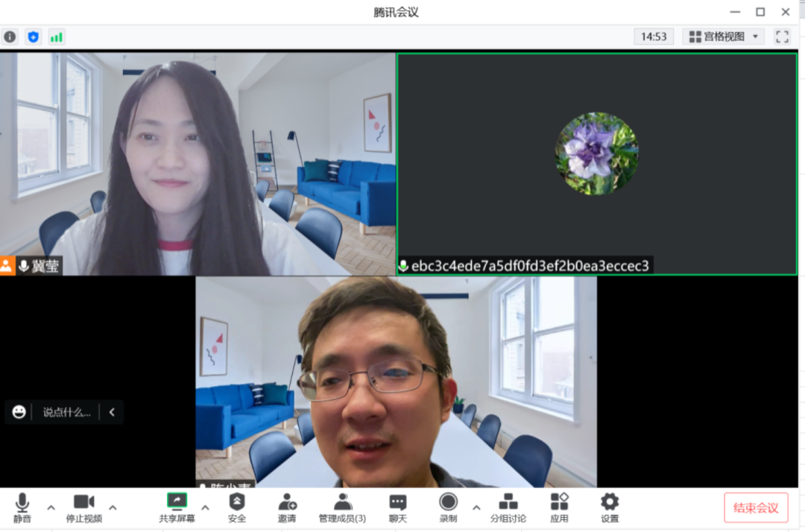The image size is (805, 532).
Task: Open the 邀请 invite dialog
Action: pyautogui.click(x=287, y=507)
